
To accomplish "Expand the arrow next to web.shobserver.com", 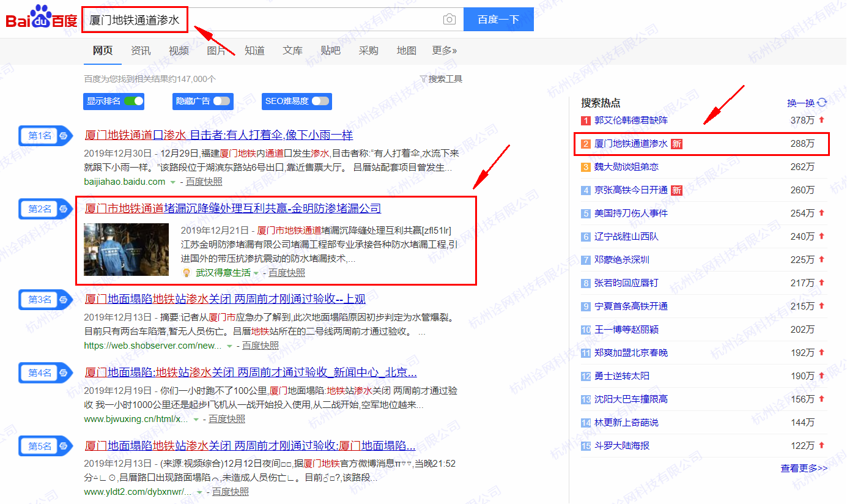I will click(x=229, y=346).
